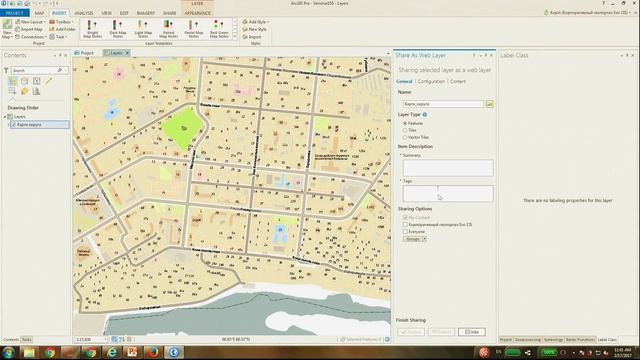Open the Configuration tab in share pane
Screen dimensions: 640x360
[431, 81]
